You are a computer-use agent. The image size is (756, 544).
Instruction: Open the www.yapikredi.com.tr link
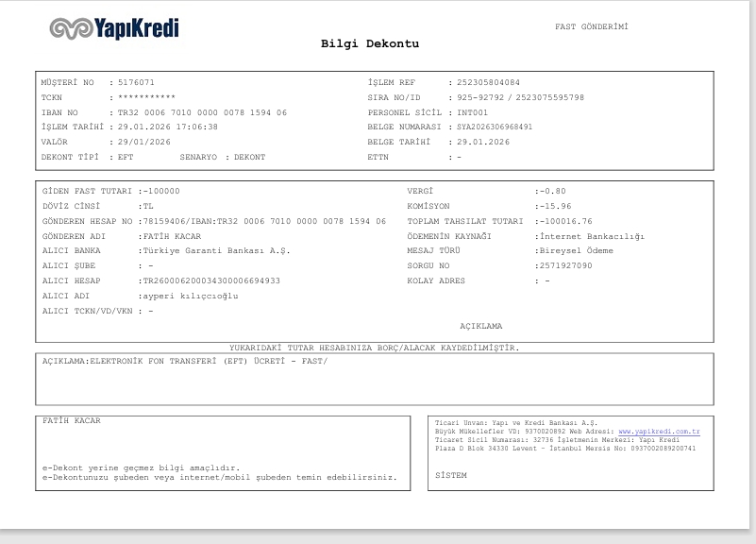[x=659, y=432]
